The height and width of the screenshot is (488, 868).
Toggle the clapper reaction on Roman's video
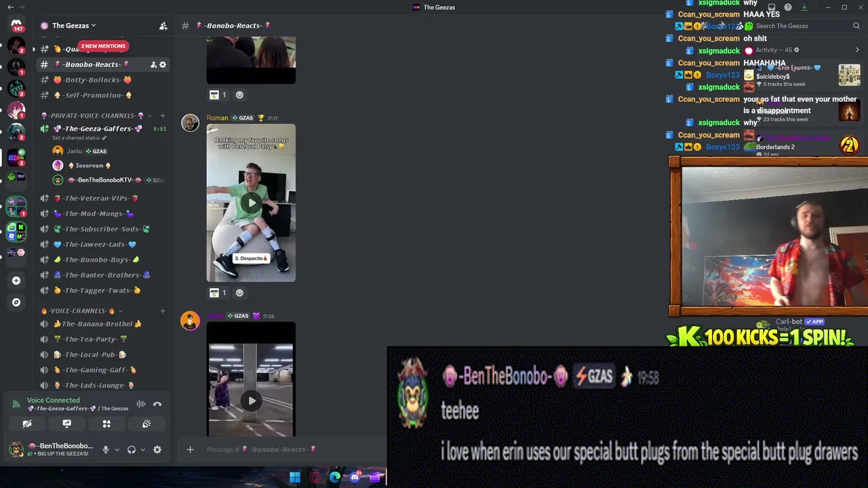point(218,293)
